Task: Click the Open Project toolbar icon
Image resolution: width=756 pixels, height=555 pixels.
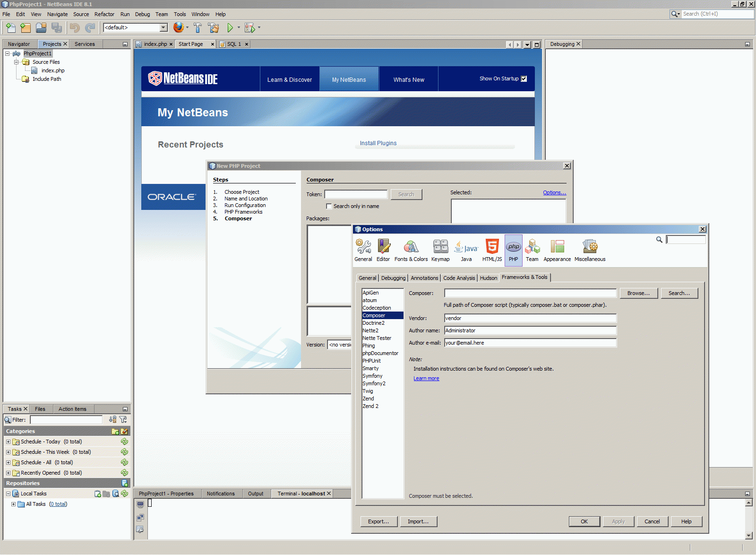Action: point(41,28)
